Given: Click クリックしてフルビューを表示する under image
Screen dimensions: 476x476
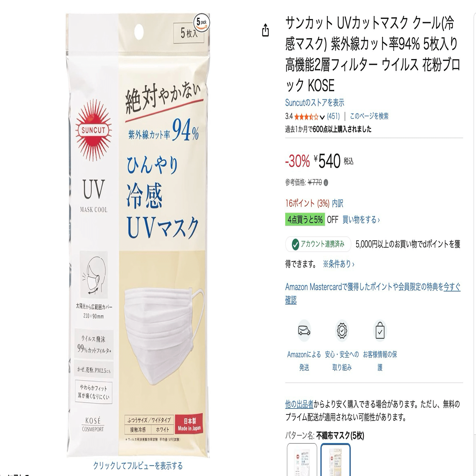Looking at the screenshot, I should 138,466.
